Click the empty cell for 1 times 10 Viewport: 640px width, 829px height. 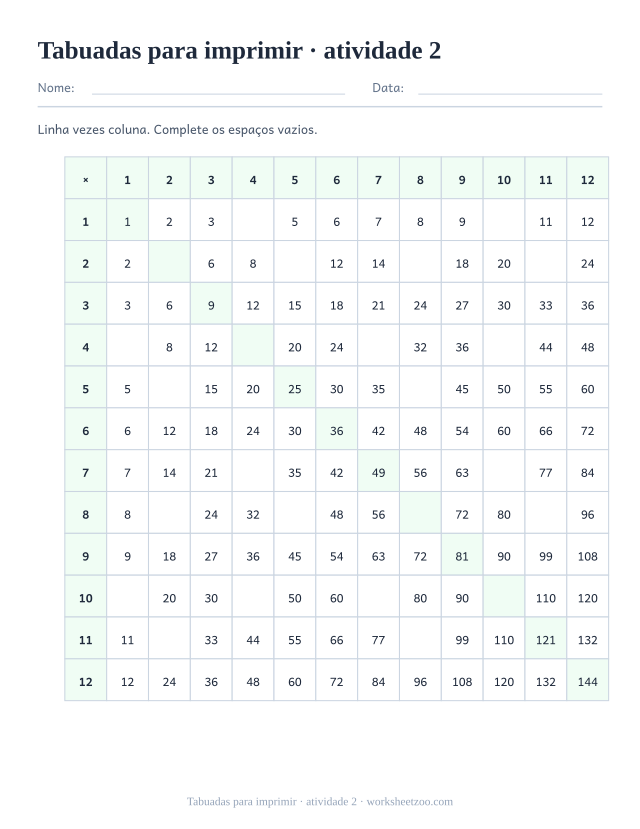[x=504, y=222]
